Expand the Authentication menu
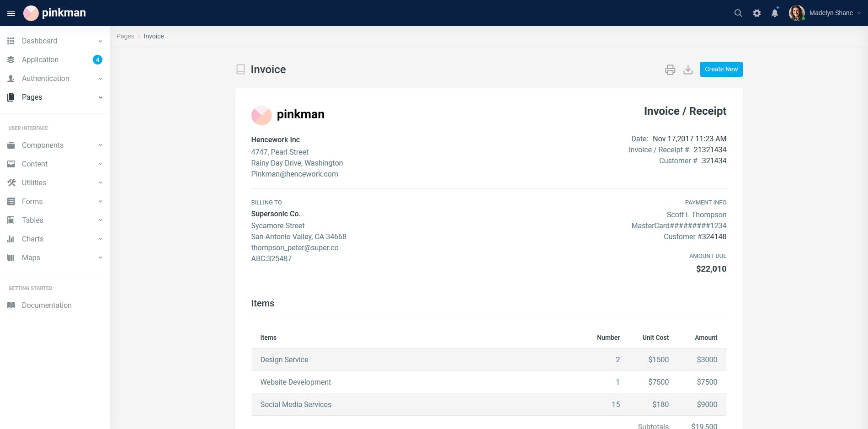Screen dimensions: 868x429 pos(46,78)
